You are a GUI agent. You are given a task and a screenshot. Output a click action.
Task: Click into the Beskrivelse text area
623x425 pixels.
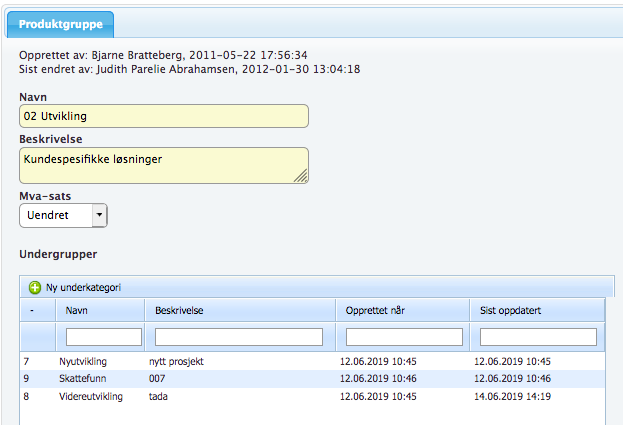point(164,165)
